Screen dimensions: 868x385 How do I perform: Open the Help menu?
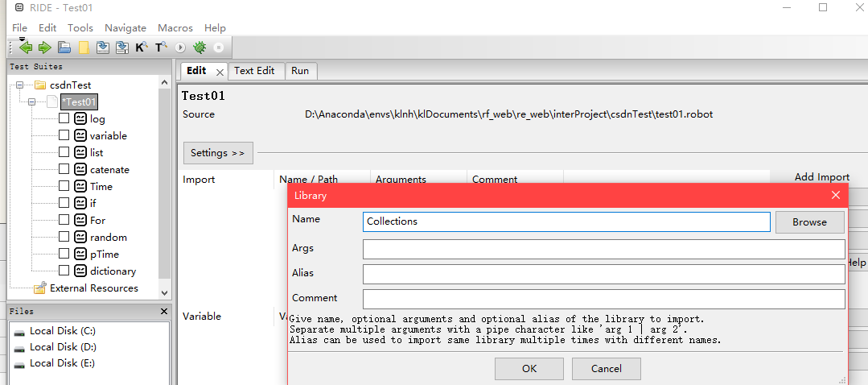pos(215,27)
